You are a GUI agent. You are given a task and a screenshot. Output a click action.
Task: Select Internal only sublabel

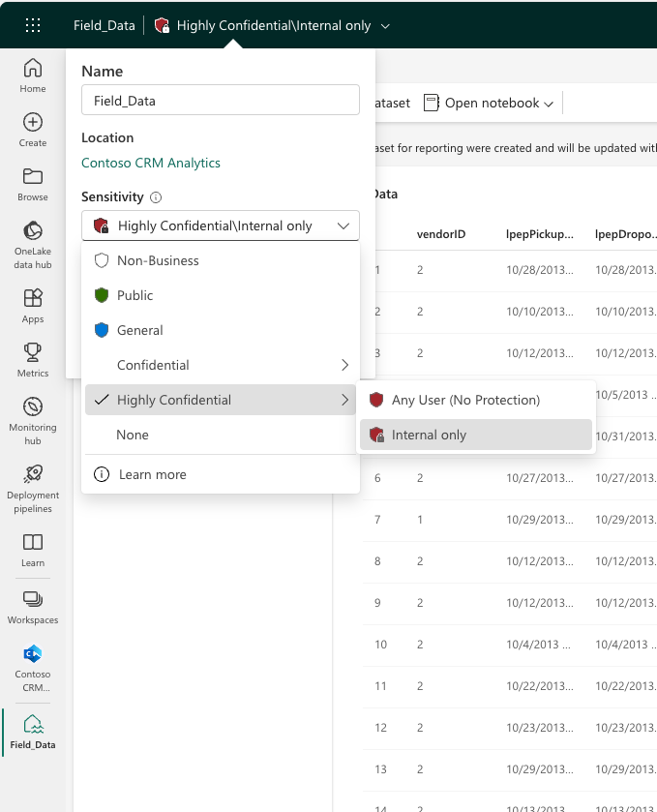pos(429,435)
